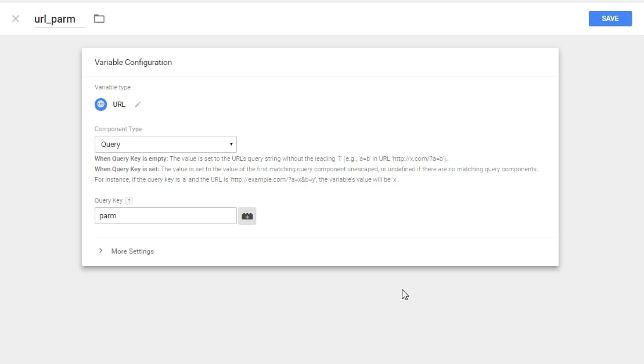Click the folder icon beside the url_parm title
644x364 pixels.
pyautogui.click(x=99, y=19)
